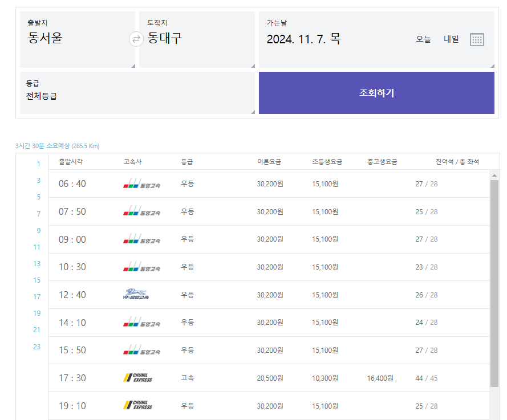The height and width of the screenshot is (420, 507).
Task: Click the 23 / 28 seats value
Action: click(426, 267)
